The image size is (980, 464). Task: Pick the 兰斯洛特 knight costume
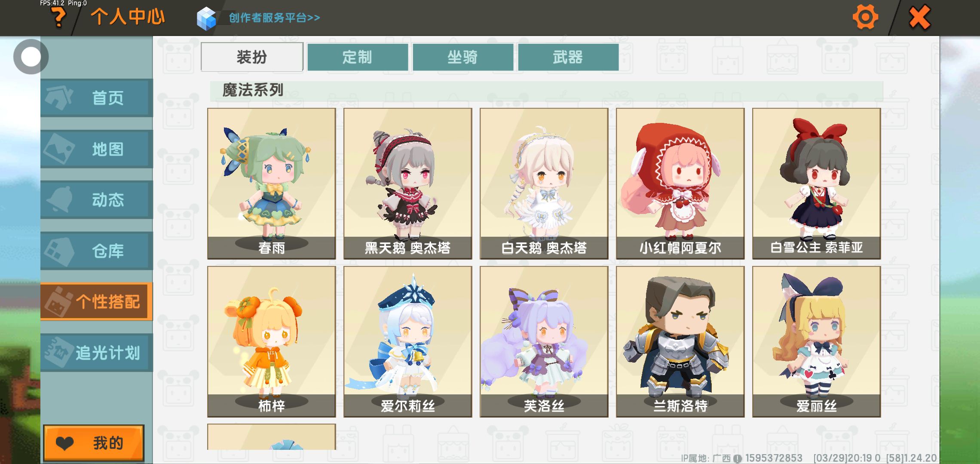click(680, 342)
